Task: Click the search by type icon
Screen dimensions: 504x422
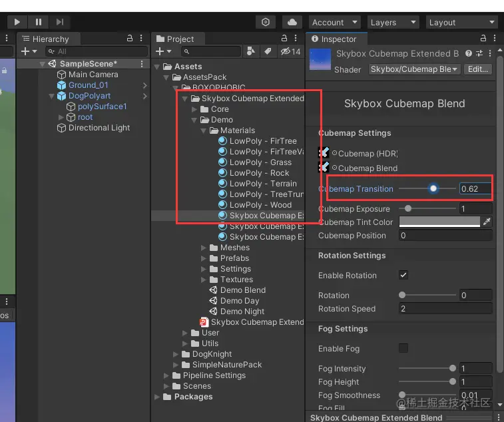Action: coord(251,51)
